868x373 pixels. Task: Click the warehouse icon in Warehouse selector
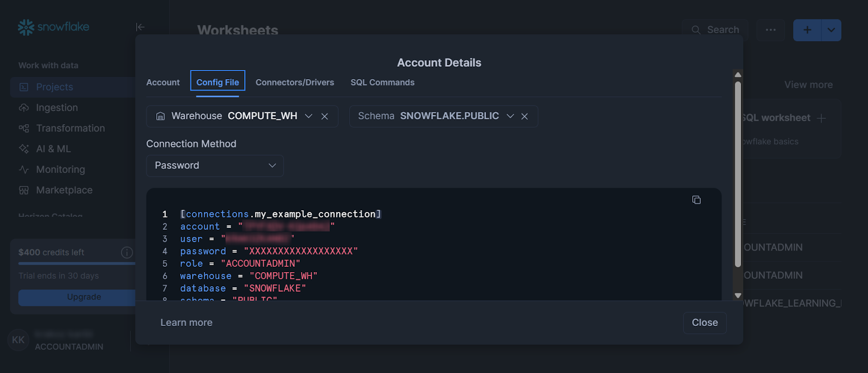[x=161, y=116]
